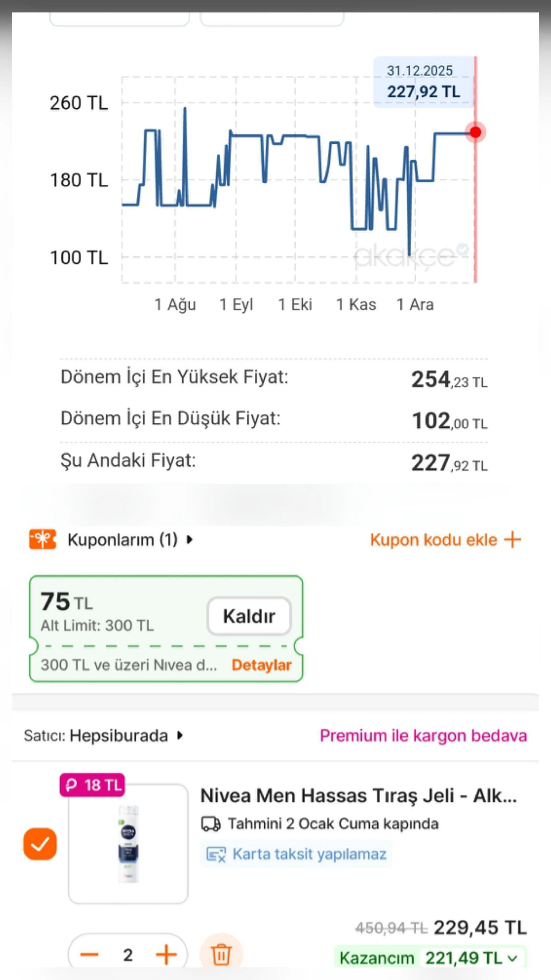Viewport: 551px width, 980px height.
Task: Open the coupon Detaylar link
Action: (x=262, y=665)
